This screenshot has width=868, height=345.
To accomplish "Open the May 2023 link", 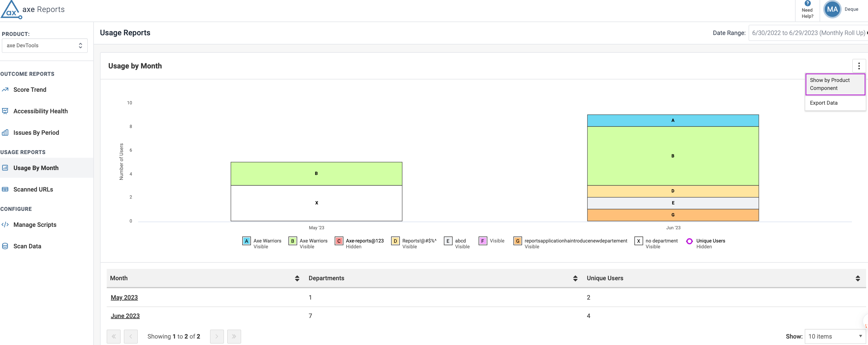I will coord(124,297).
